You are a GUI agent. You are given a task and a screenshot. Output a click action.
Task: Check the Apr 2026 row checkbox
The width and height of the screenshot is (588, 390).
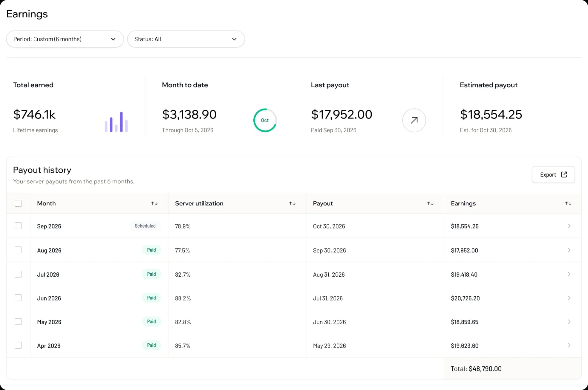click(x=18, y=345)
